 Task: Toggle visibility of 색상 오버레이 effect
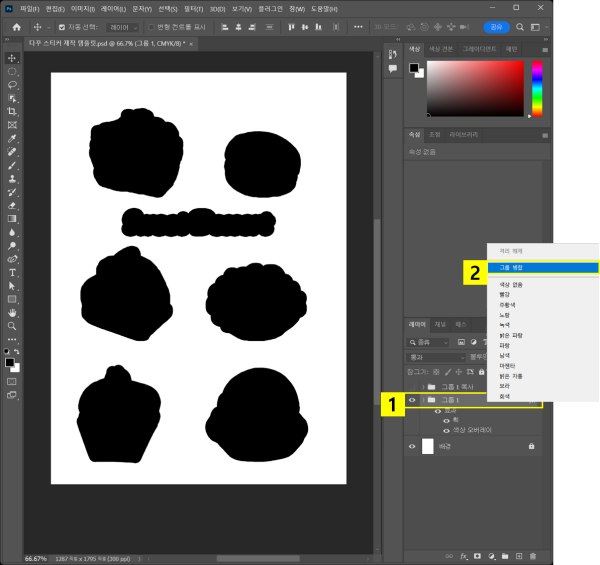pos(446,430)
